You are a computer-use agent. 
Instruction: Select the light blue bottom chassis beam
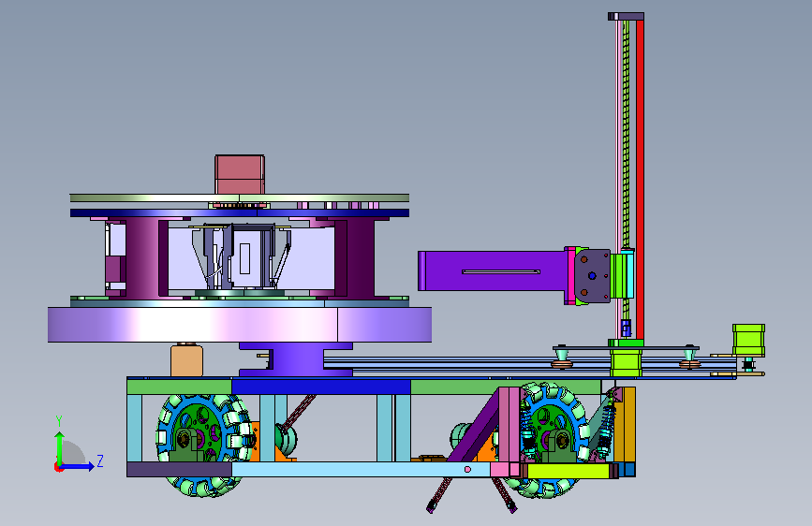[x=361, y=469]
